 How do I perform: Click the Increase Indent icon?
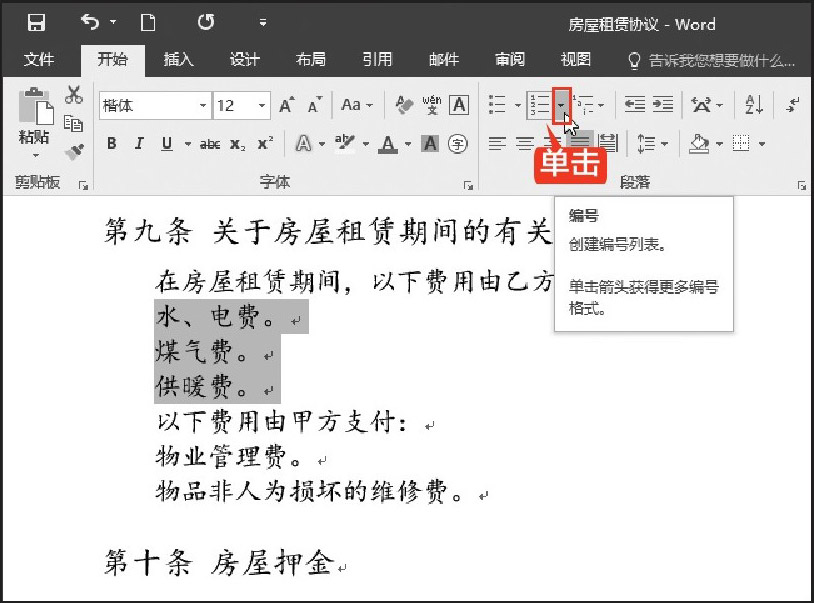(x=662, y=105)
